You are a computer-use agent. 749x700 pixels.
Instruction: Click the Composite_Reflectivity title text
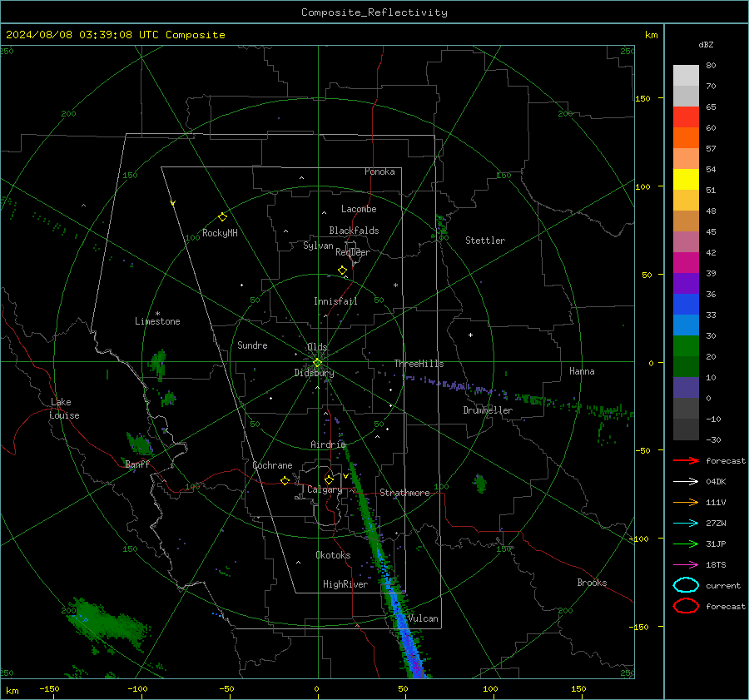[x=374, y=12]
